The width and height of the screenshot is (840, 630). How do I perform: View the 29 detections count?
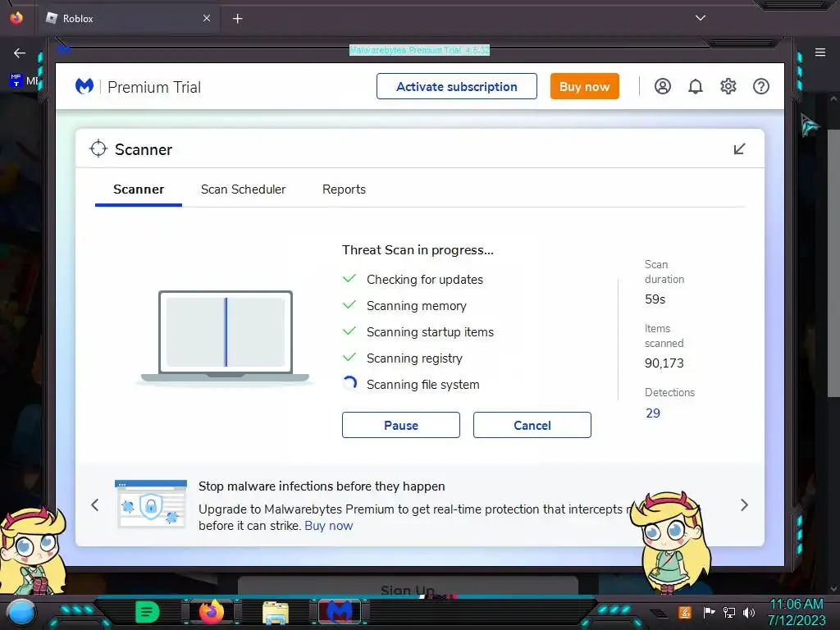click(x=652, y=413)
